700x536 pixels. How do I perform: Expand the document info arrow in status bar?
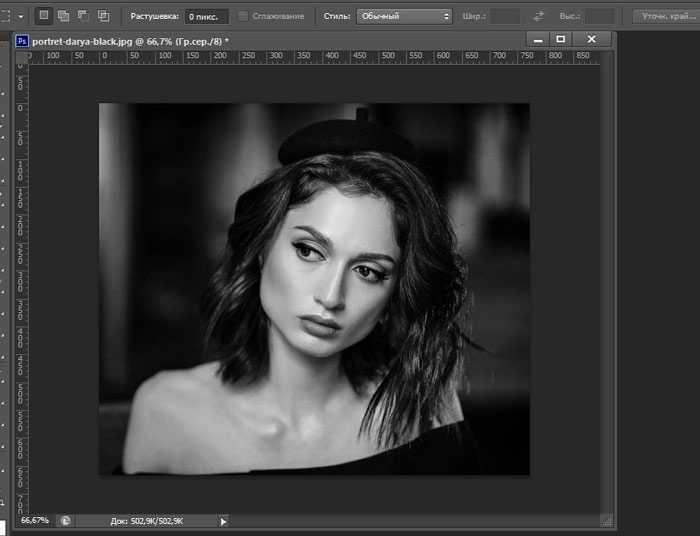tap(223, 521)
